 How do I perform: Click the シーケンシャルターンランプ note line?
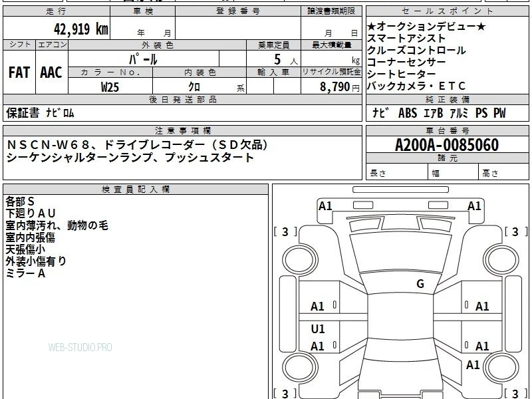click(x=130, y=158)
